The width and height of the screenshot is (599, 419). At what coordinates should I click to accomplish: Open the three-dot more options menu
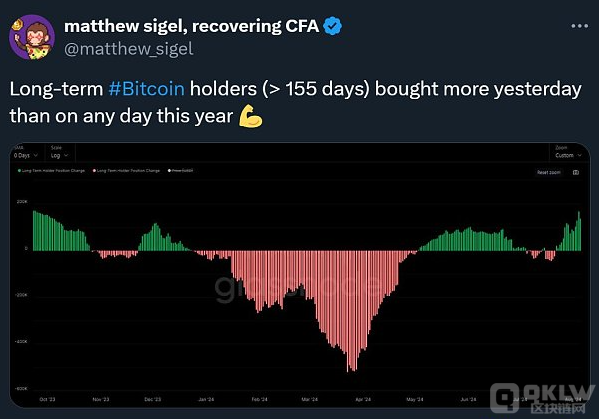pyautogui.click(x=580, y=26)
